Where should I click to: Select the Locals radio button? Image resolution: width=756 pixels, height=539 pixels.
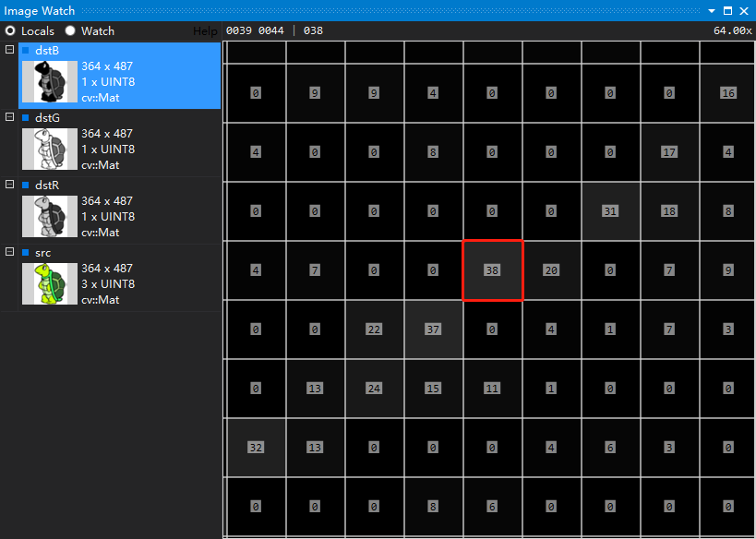8,30
